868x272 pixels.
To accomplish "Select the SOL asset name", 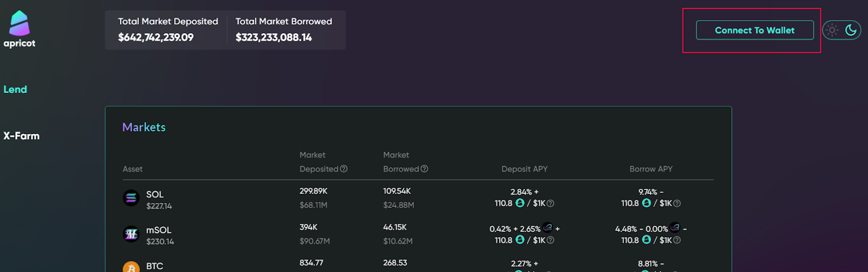I will [x=155, y=194].
